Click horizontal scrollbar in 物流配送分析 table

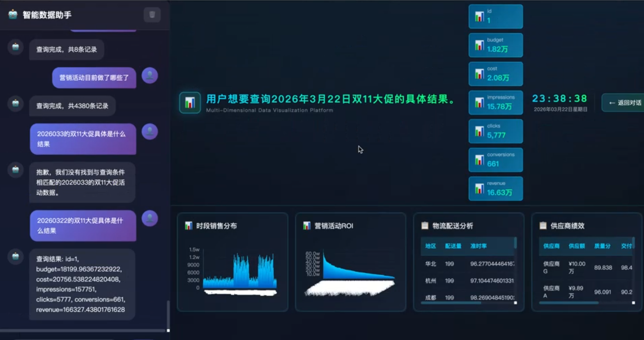451,303
